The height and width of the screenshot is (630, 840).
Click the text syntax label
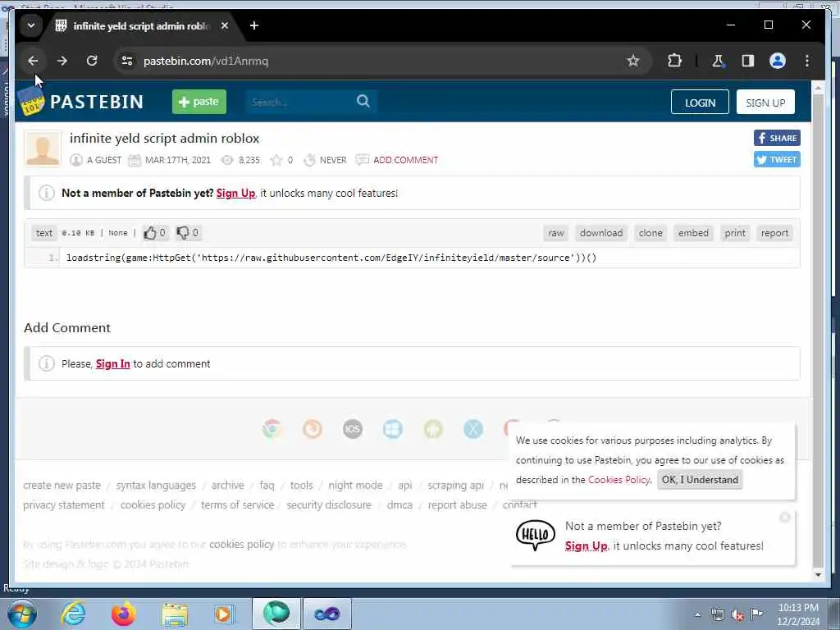44,233
